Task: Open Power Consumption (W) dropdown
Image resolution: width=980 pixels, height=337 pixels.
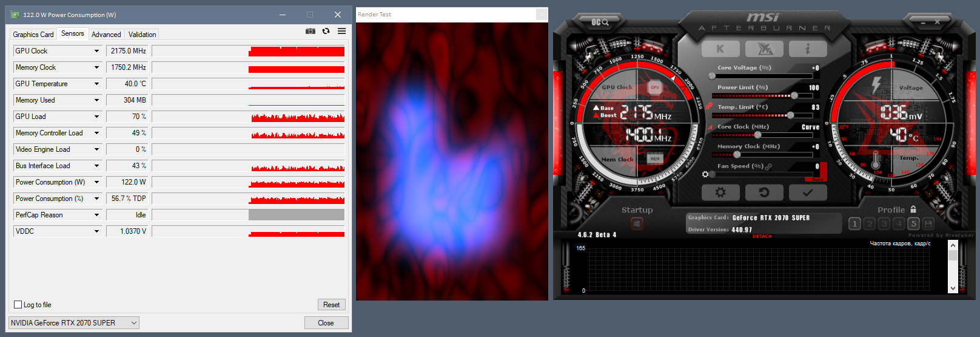Action: (96, 182)
